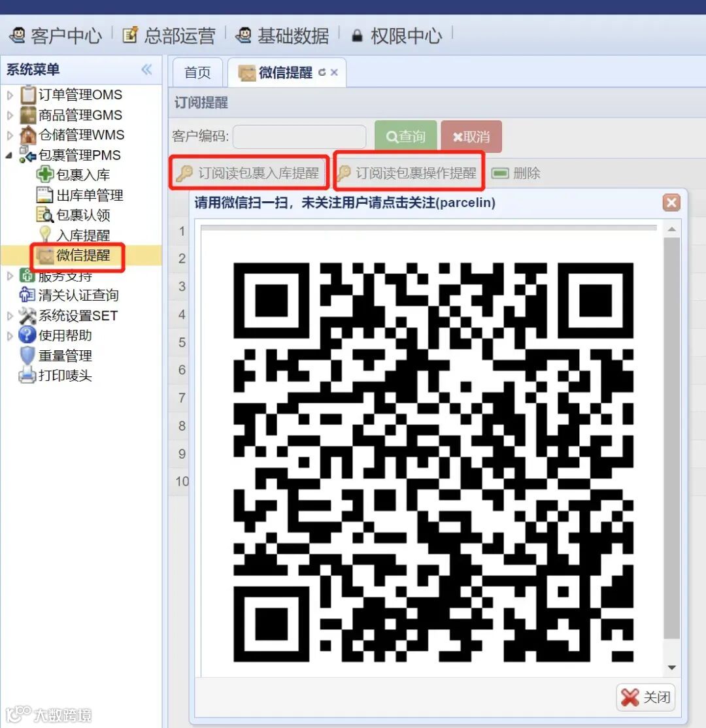Open 订单管理OMS in the system menu
706x728 pixels.
point(80,95)
